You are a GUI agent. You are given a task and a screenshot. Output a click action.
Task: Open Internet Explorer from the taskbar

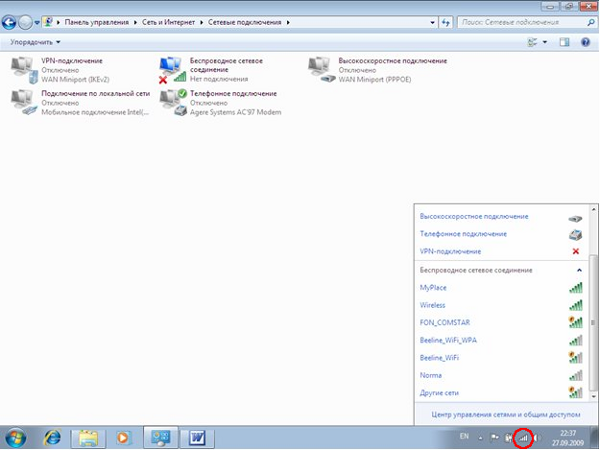click(x=51, y=437)
